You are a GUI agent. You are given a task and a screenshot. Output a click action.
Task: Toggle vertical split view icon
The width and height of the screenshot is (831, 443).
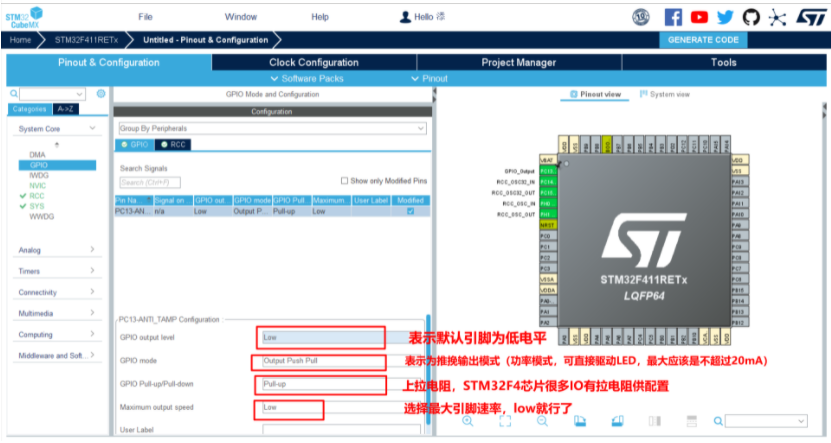(655, 421)
